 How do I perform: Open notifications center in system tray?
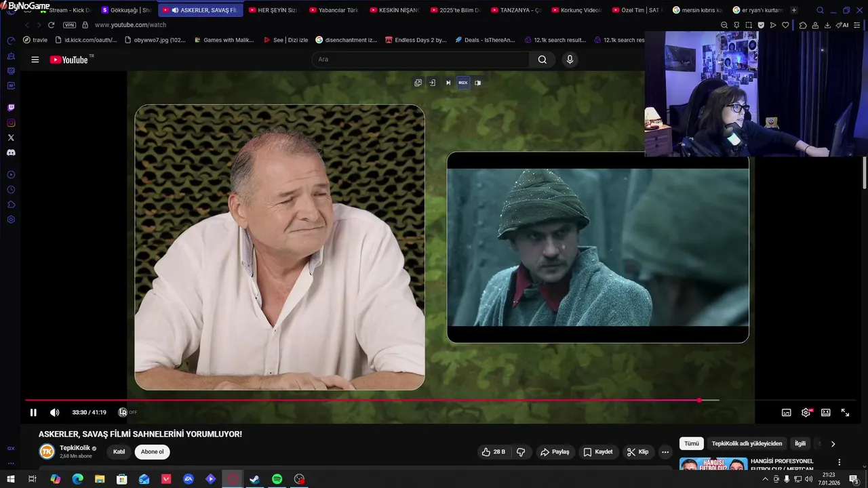click(x=854, y=479)
